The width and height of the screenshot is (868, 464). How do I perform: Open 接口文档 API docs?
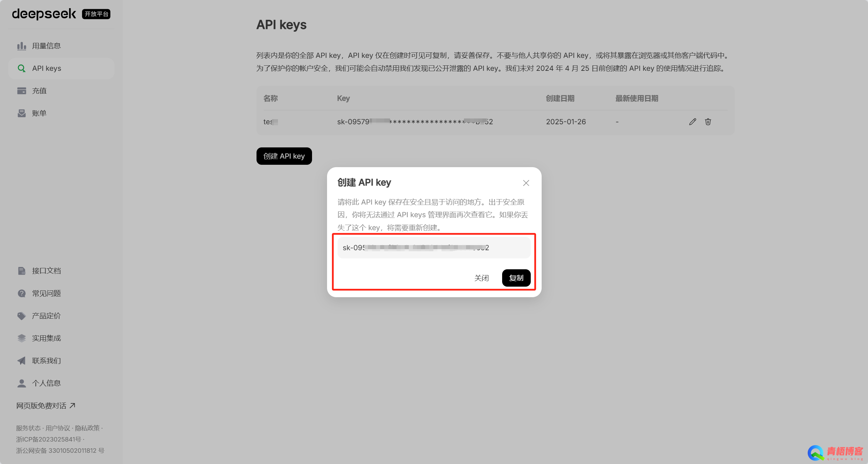tap(61, 271)
